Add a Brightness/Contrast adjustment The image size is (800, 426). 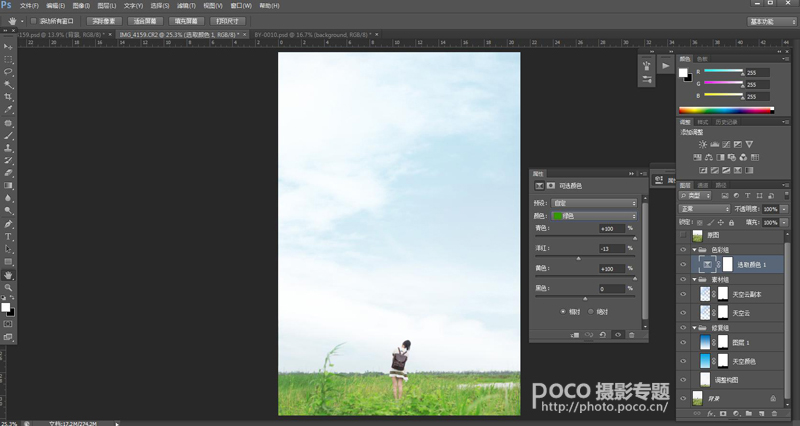703,144
